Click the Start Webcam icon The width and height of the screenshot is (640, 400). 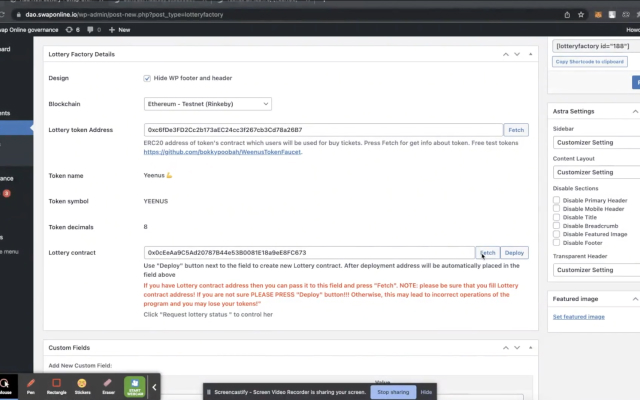[x=135, y=386]
